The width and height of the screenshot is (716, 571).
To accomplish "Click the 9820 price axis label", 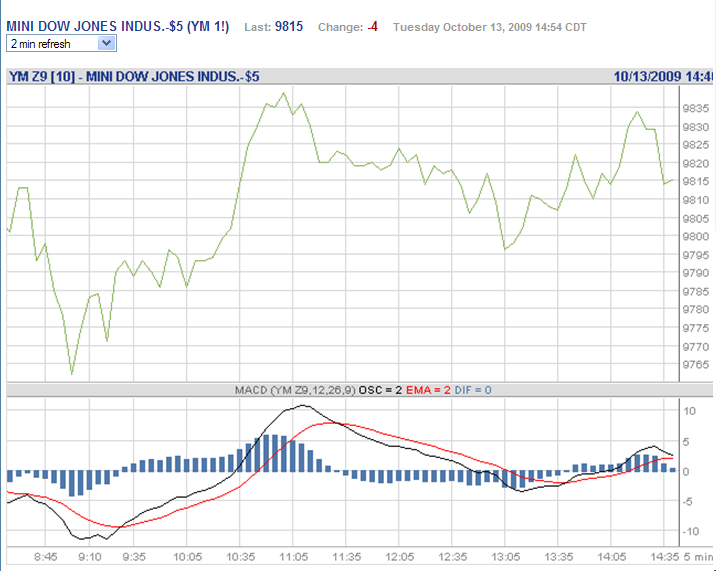I will (x=696, y=164).
